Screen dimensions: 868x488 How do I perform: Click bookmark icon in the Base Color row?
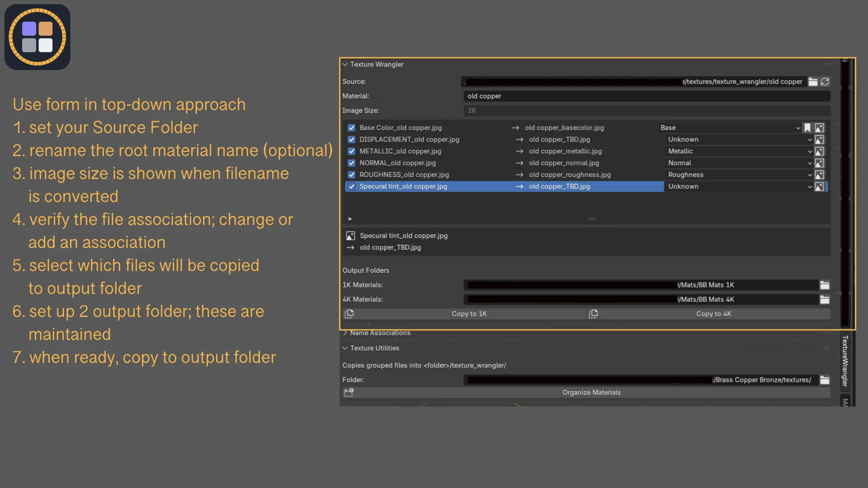(x=807, y=128)
